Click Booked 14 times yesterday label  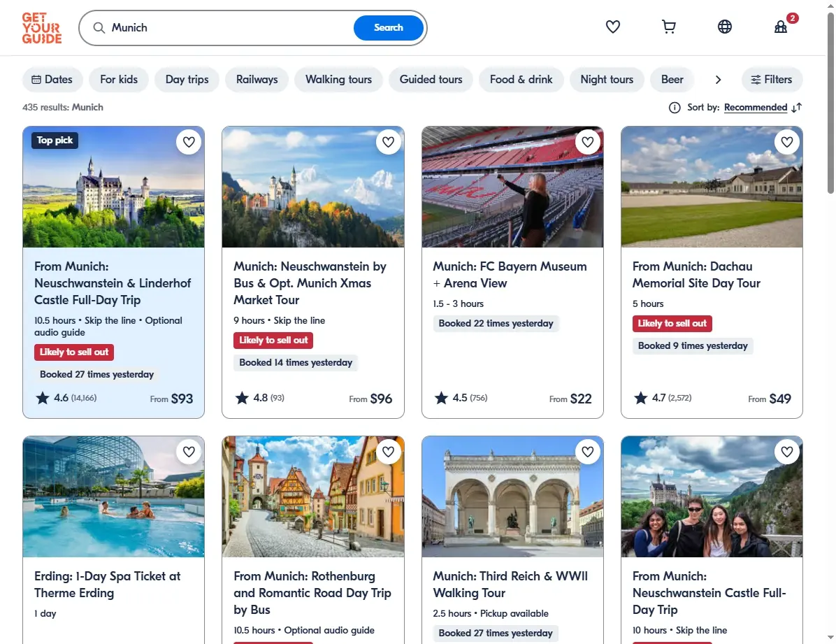(296, 363)
